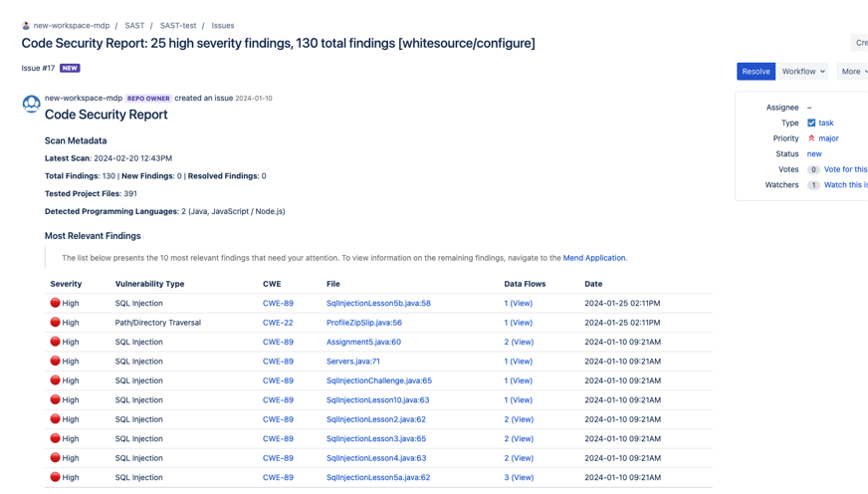
Task: Open file SqlInjectionChallenge.java:65
Action: [x=379, y=380]
